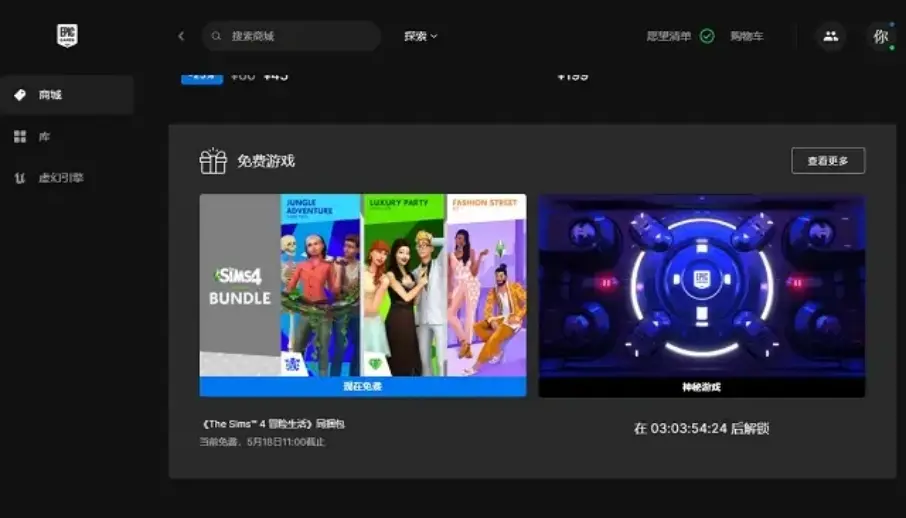Click the library grid icon
Viewport: 906px width, 518px height.
pyautogui.click(x=20, y=136)
